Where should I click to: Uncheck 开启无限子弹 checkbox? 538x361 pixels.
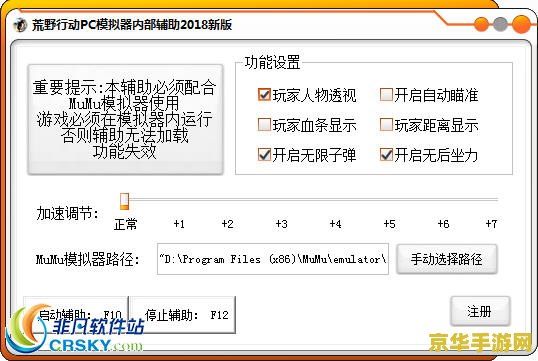coord(264,155)
